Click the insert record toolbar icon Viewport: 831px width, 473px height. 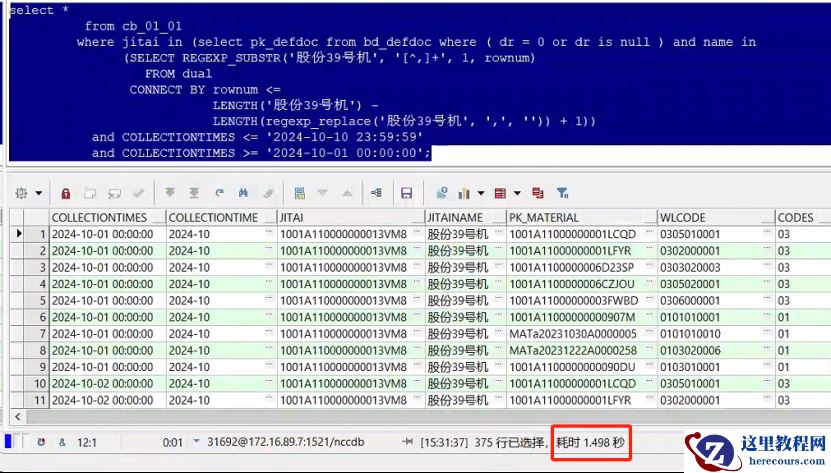pyautogui.click(x=90, y=193)
